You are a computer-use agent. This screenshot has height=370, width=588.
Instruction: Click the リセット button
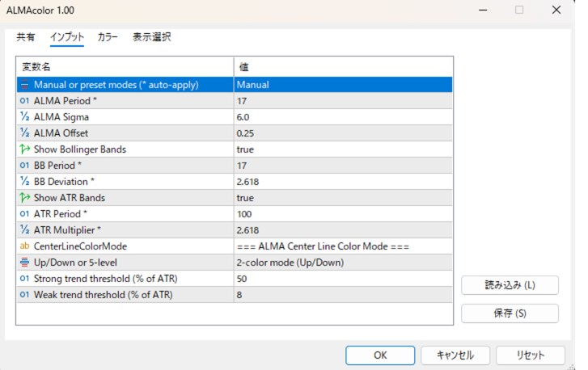tap(531, 355)
